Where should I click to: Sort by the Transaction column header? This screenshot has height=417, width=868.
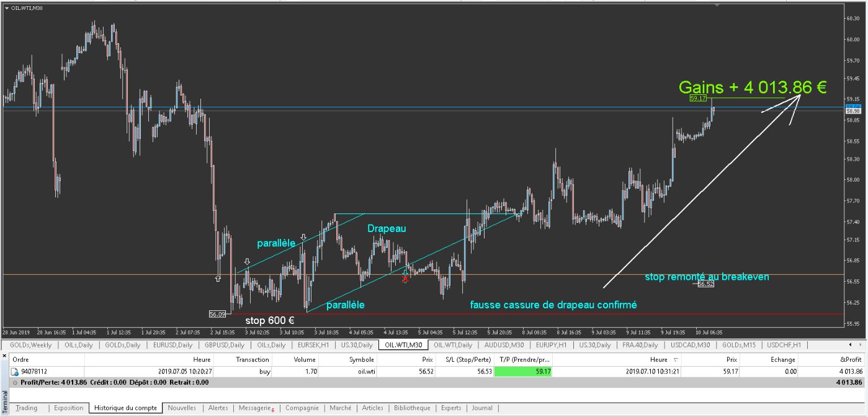[244, 359]
